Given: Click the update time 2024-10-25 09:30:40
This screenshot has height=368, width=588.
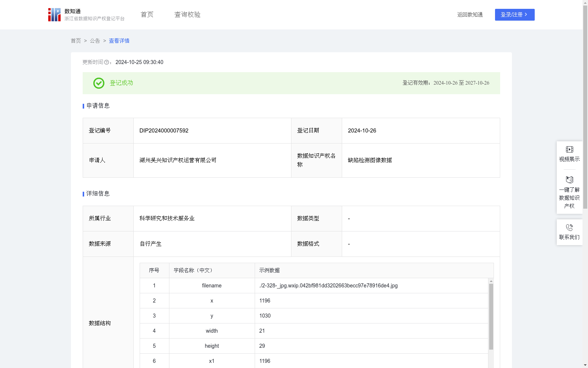Looking at the screenshot, I should (x=139, y=63).
